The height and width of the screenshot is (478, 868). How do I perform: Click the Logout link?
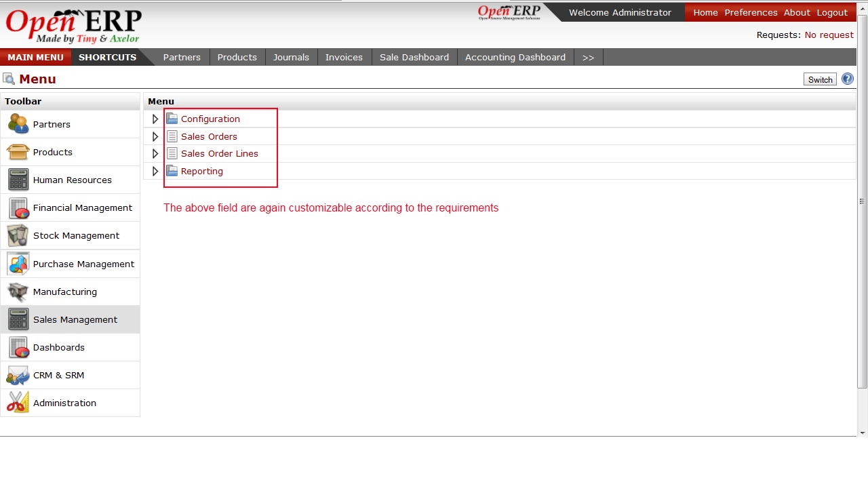coord(832,12)
